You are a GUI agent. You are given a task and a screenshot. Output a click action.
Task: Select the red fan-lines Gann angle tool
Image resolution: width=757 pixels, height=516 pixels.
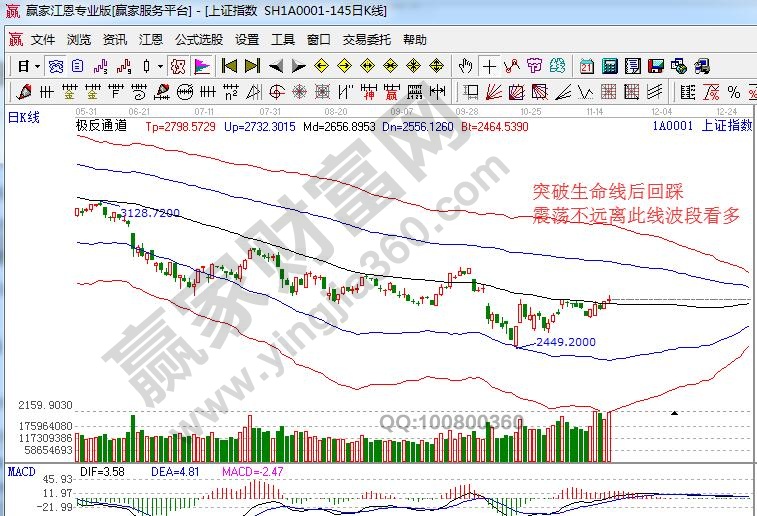pos(493,92)
